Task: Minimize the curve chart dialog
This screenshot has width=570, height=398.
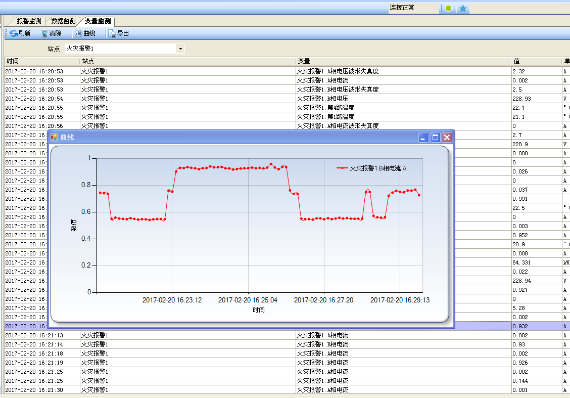Action: click(423, 137)
